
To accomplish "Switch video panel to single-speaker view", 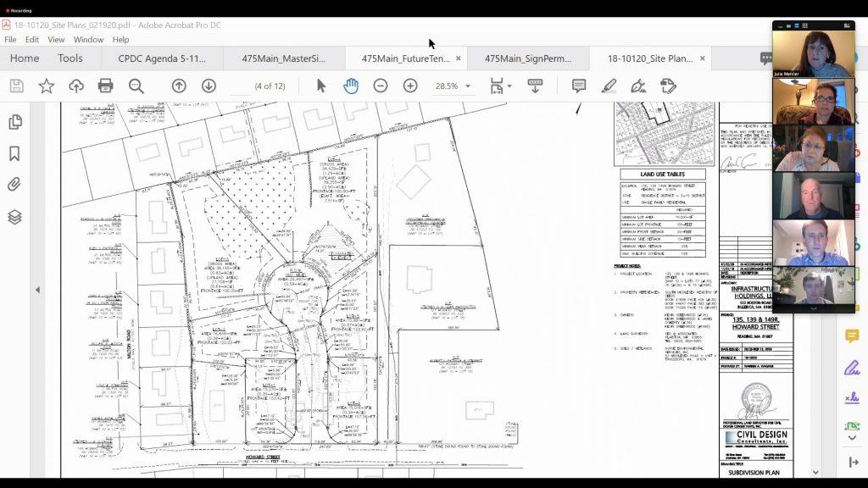I will click(789, 25).
